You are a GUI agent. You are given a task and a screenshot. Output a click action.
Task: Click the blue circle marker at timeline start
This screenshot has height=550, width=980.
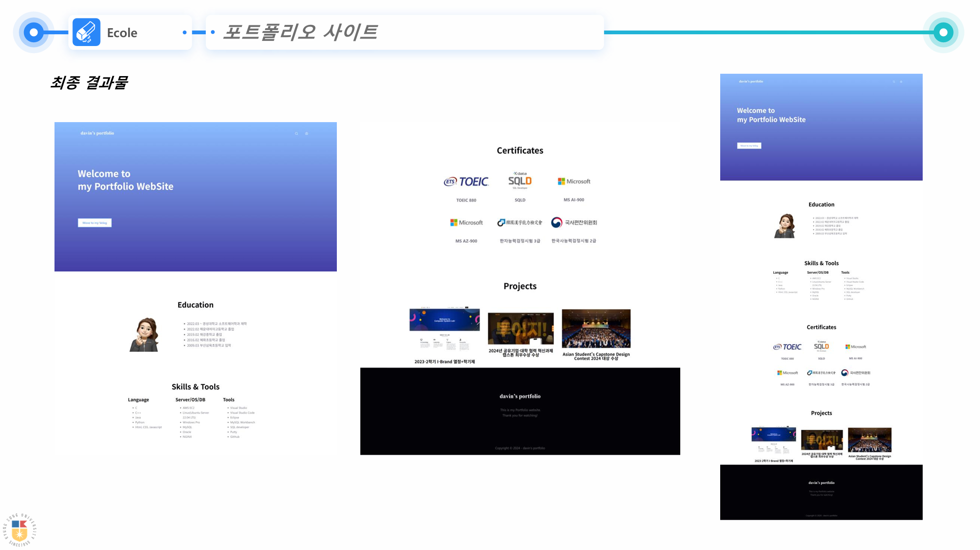coord(33,32)
